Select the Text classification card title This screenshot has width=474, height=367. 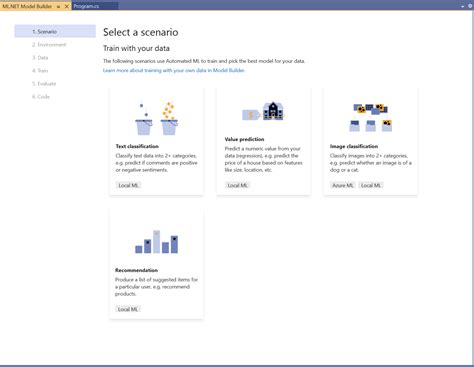tap(137, 146)
